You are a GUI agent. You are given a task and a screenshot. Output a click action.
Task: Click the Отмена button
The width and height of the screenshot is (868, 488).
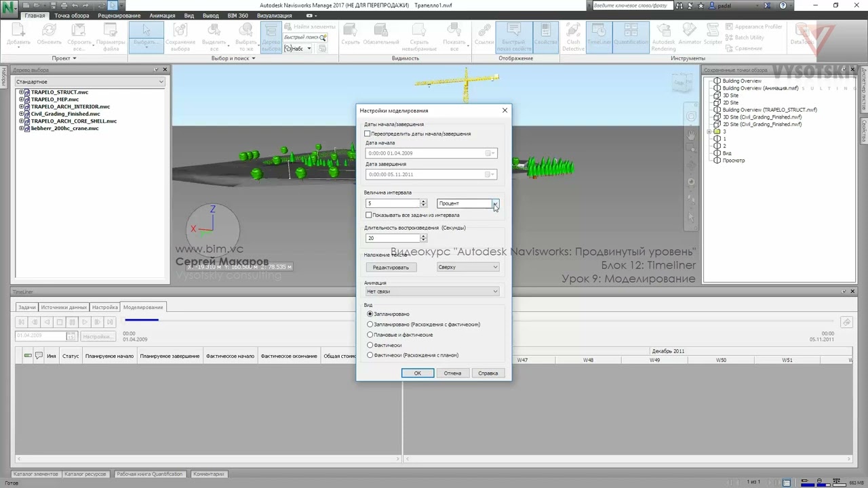452,373
